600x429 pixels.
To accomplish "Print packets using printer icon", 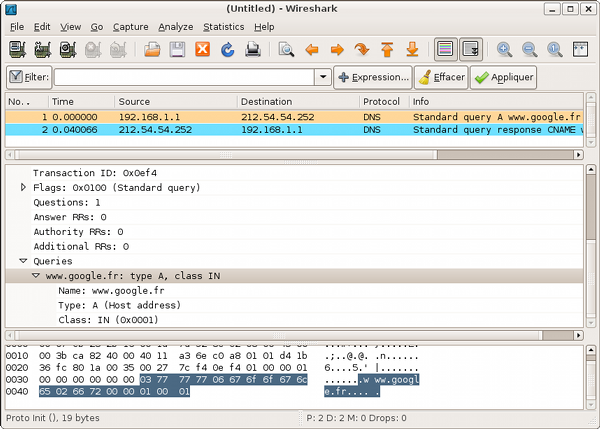I will click(253, 50).
